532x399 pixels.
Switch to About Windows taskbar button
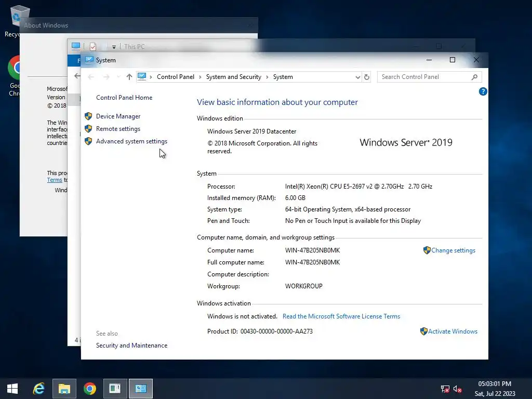(115, 389)
